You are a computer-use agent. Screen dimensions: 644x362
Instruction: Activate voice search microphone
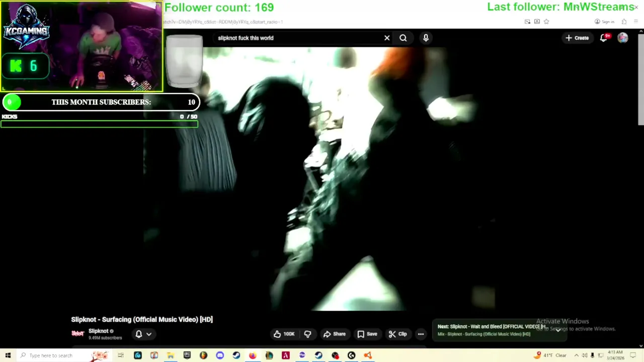(x=426, y=38)
